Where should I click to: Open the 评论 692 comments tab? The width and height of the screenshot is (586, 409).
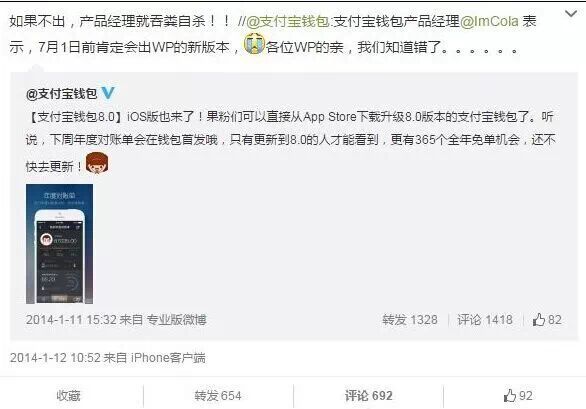pyautogui.click(x=368, y=396)
